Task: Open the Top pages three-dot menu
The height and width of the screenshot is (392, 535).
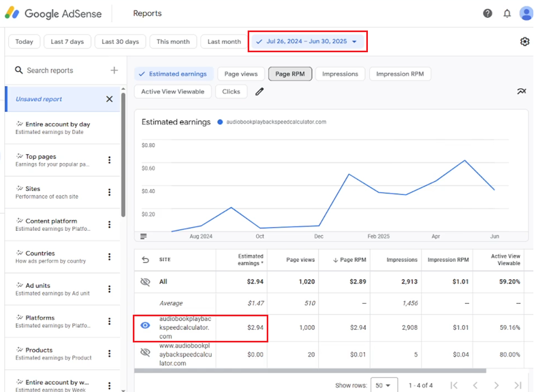Action: click(x=109, y=160)
